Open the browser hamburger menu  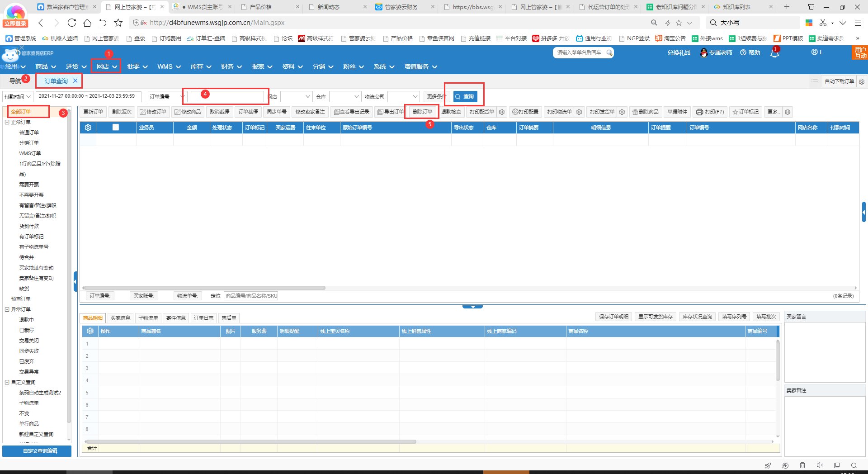(858, 23)
